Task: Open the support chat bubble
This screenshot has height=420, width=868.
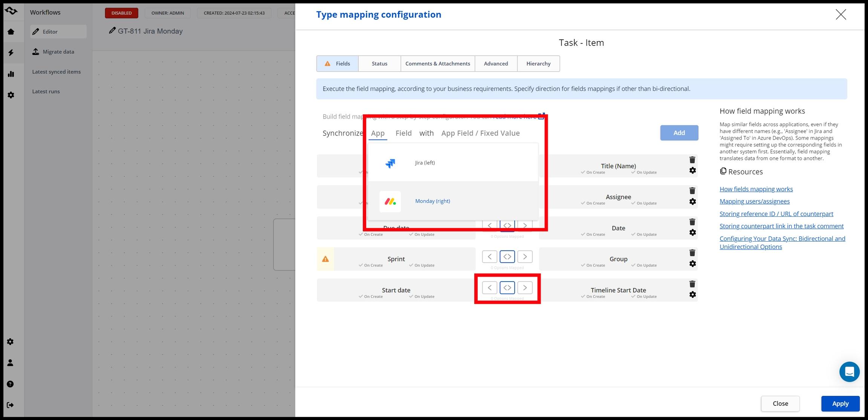Action: pyautogui.click(x=849, y=372)
